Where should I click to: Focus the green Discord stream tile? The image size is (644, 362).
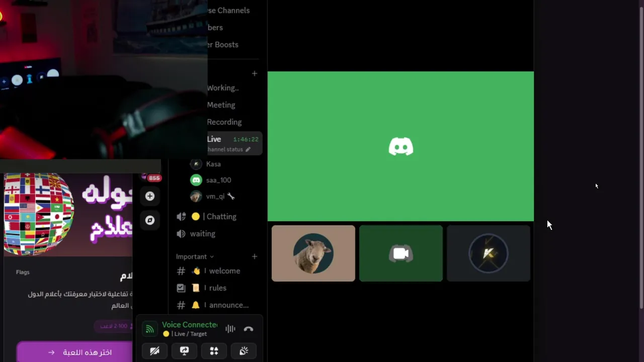[x=400, y=146]
